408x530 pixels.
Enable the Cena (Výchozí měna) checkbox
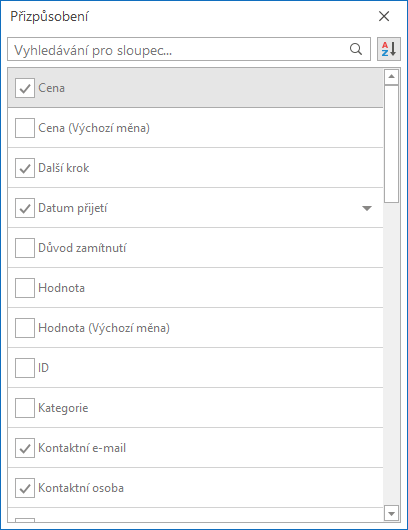[x=25, y=128]
